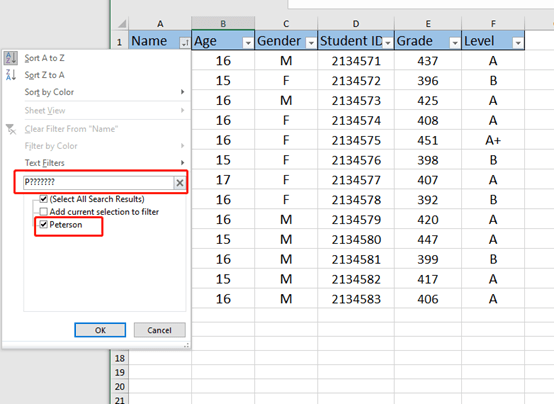Select row 1 header
Viewport: 554px width, 404px height.
pyautogui.click(x=119, y=42)
